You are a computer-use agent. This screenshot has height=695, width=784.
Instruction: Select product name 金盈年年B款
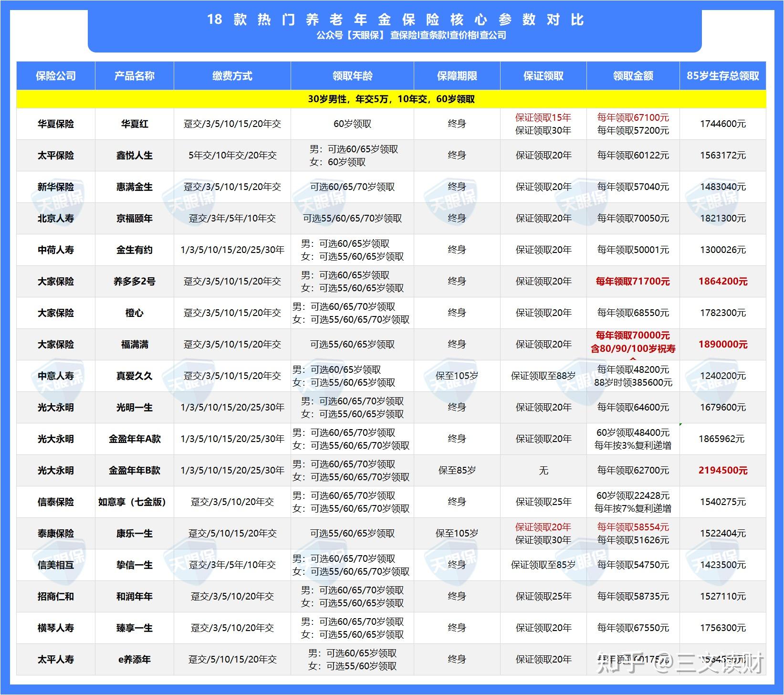click(x=135, y=471)
